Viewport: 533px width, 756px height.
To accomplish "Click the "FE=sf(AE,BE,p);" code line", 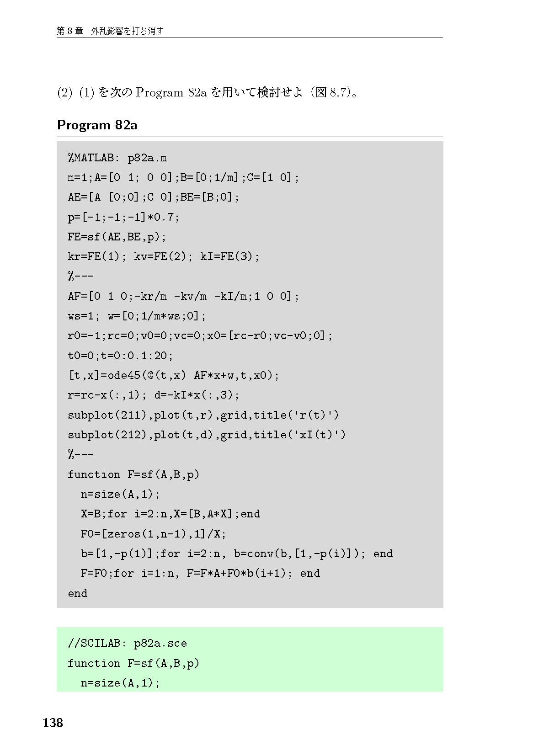I will 117,237.
